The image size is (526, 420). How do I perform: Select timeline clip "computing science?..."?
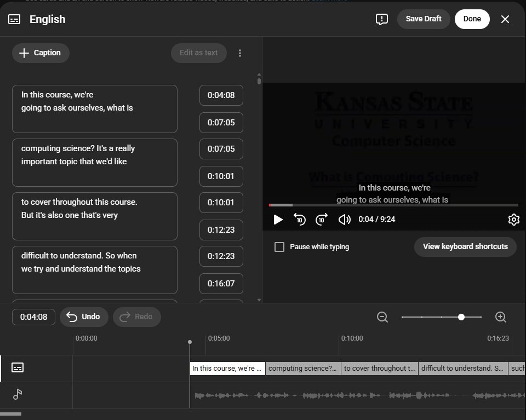(x=303, y=369)
